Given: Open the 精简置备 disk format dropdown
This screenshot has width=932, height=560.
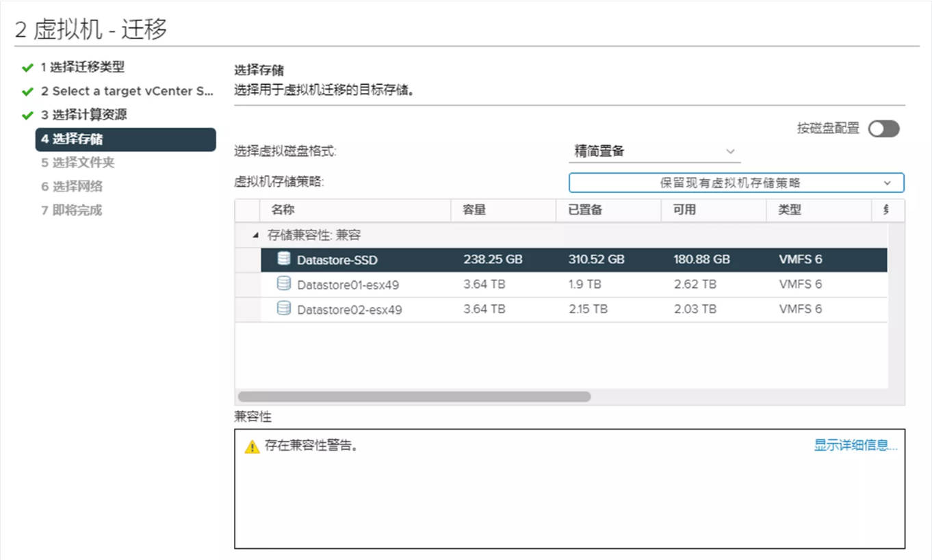Looking at the screenshot, I should pos(654,152).
